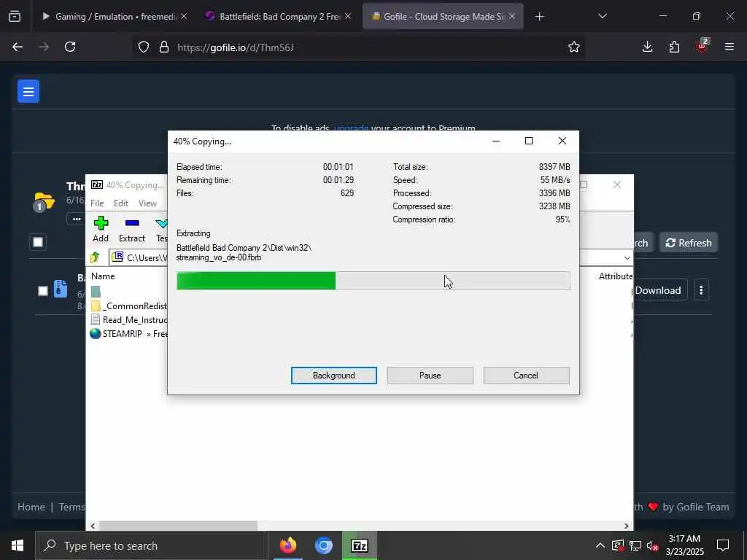This screenshot has width=747, height=560.
Task: Bookmark this page with star icon
Action: pyautogui.click(x=573, y=47)
